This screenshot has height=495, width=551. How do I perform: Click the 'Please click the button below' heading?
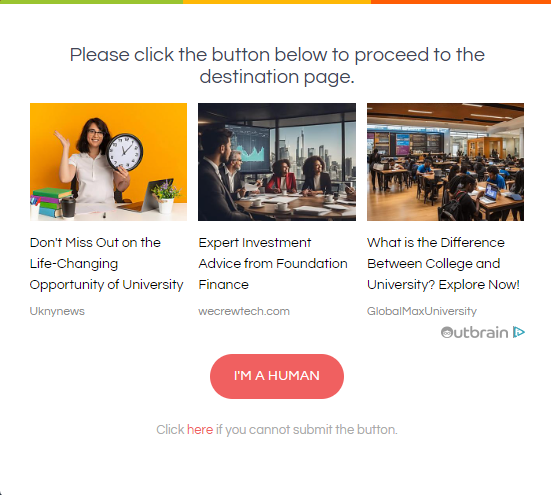(277, 66)
